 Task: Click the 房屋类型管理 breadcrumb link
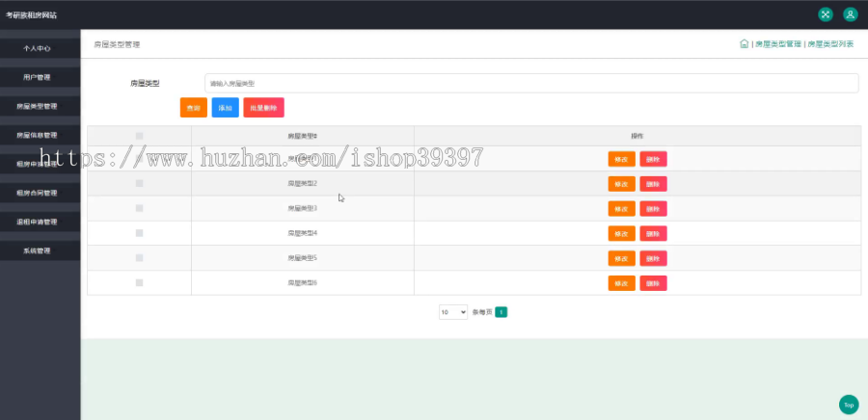tap(777, 44)
